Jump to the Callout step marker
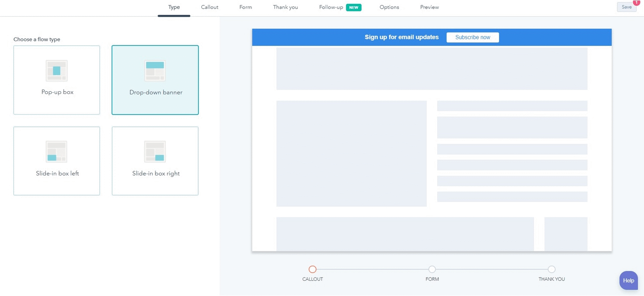Viewport: 644px width, 296px height. click(313, 269)
